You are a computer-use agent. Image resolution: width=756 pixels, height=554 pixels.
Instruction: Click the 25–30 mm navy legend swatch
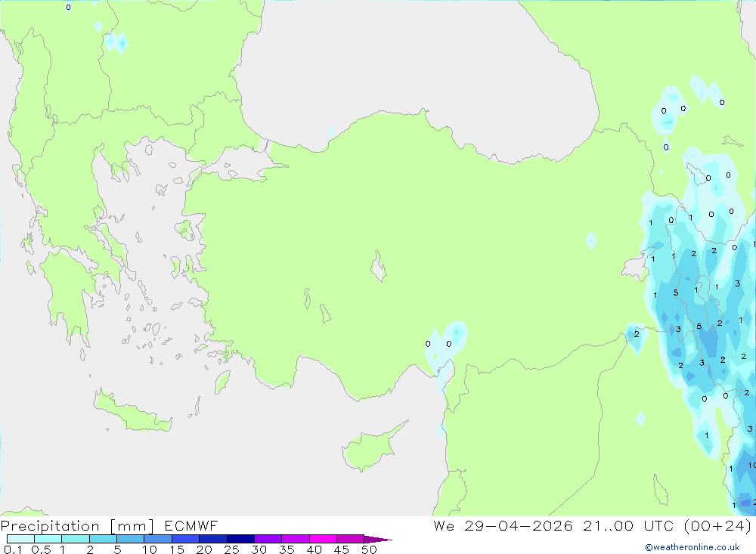click(240, 539)
